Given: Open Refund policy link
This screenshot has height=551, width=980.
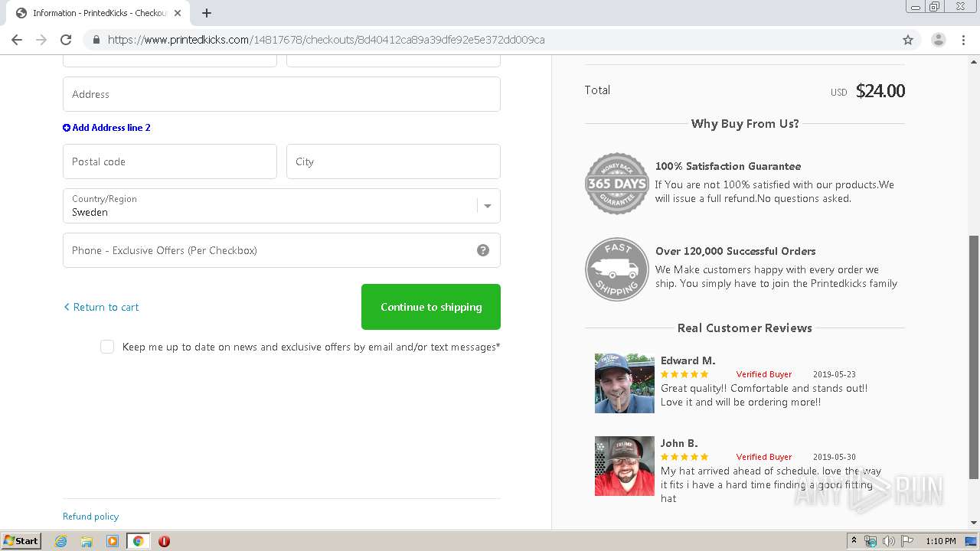Looking at the screenshot, I should (90, 517).
